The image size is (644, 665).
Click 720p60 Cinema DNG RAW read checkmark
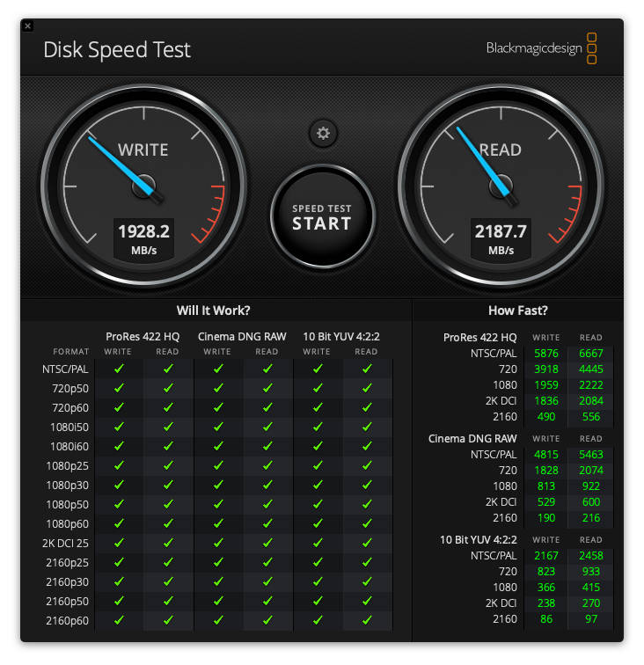[267, 407]
